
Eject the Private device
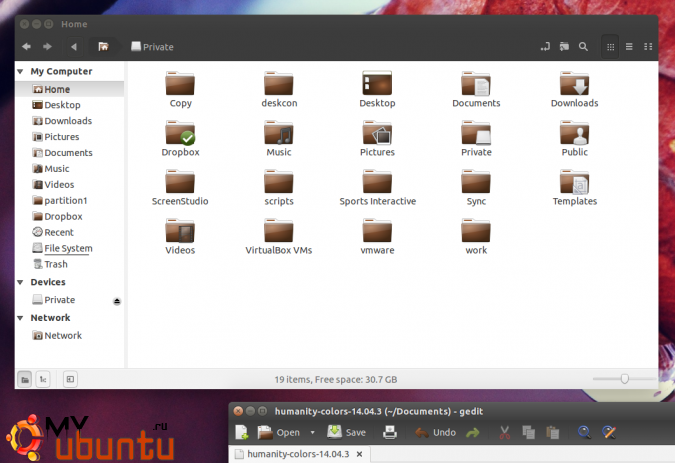(x=116, y=300)
